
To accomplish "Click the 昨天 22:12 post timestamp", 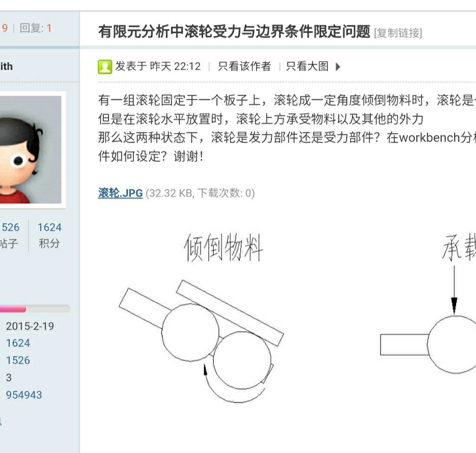I will pos(175,66).
